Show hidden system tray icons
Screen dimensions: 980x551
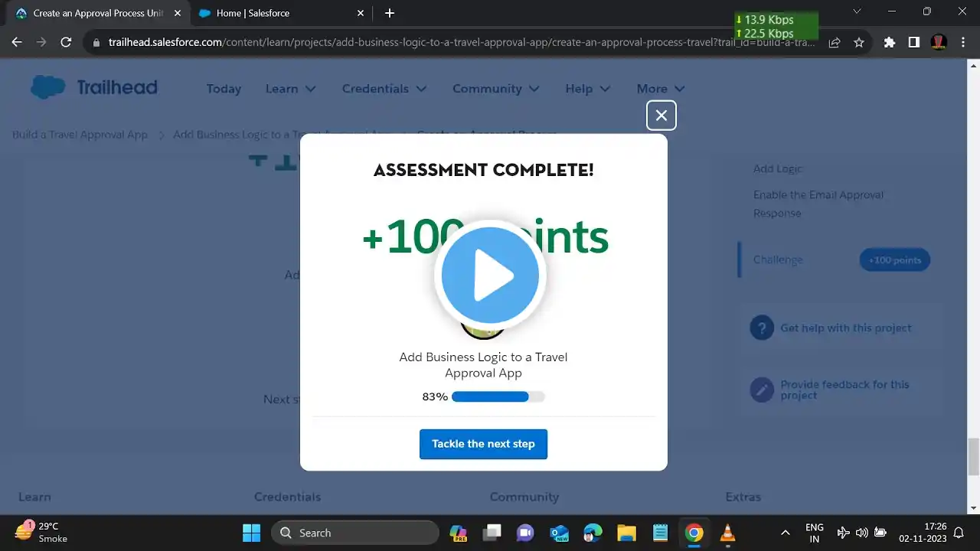785,533
